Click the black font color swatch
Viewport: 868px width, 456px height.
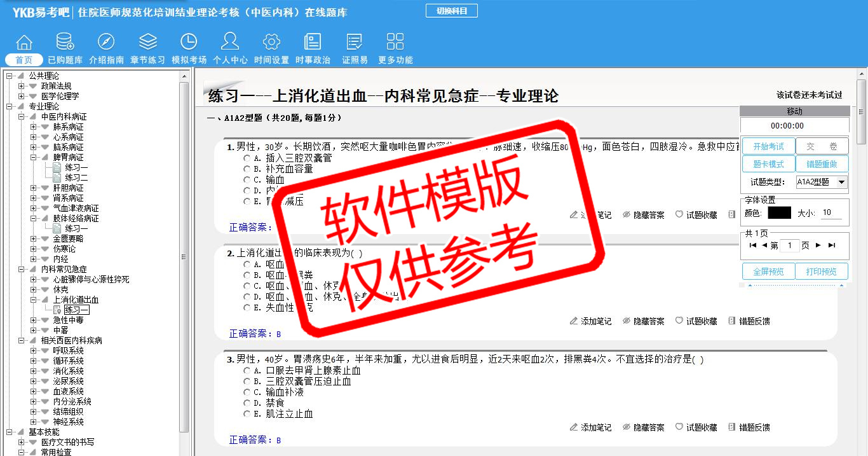pos(779,213)
